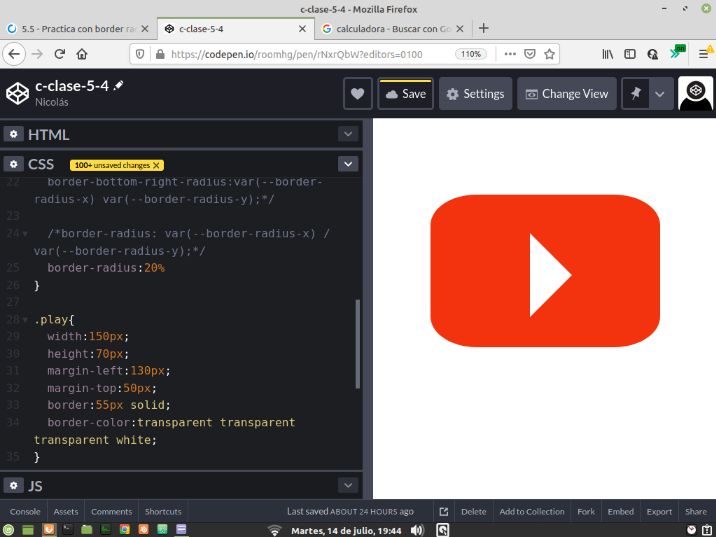Delete this pen
This screenshot has width=716, height=537.
point(474,512)
